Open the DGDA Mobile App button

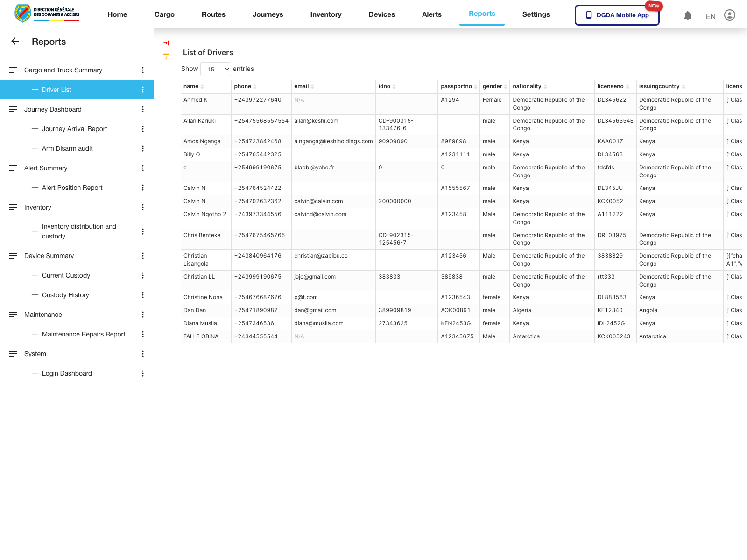click(x=617, y=15)
